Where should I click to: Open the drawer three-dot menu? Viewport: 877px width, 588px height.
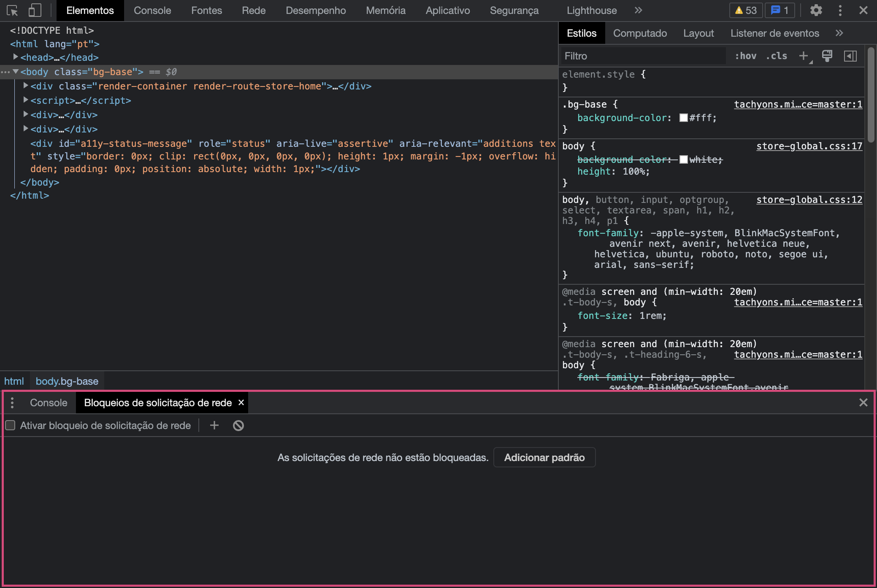coord(12,403)
